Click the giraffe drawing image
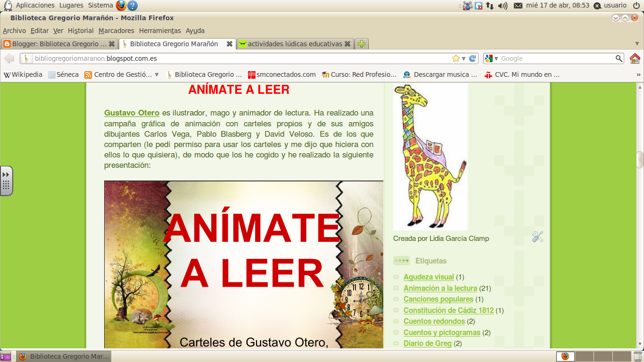The image size is (644, 362). tap(430, 156)
